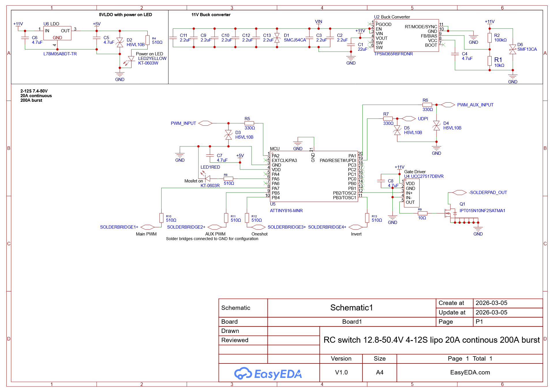Image resolution: width=554 pixels, height=392 pixels.
Task: Select the R9 10Ω gate resistor symbol
Action: pos(422,213)
